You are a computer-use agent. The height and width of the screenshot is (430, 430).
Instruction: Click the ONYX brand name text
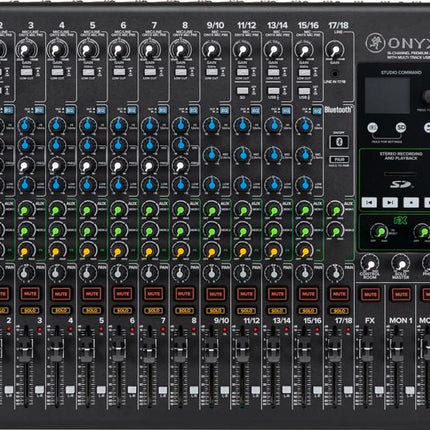pyautogui.click(x=409, y=43)
